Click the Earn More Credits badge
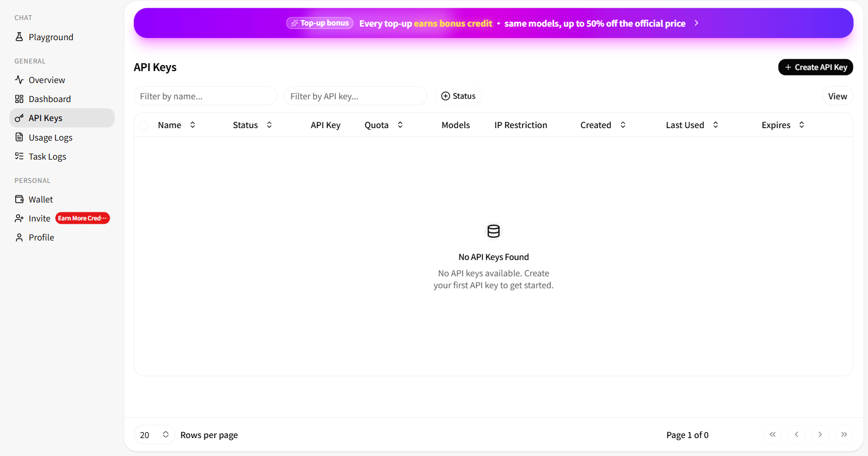868x456 pixels. (82, 218)
